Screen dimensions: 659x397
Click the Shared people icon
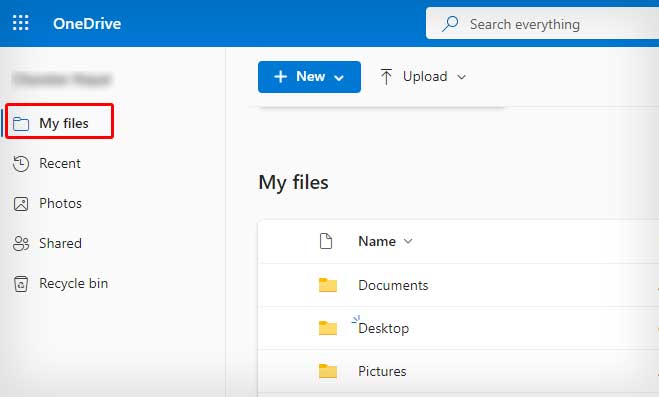[x=21, y=243]
